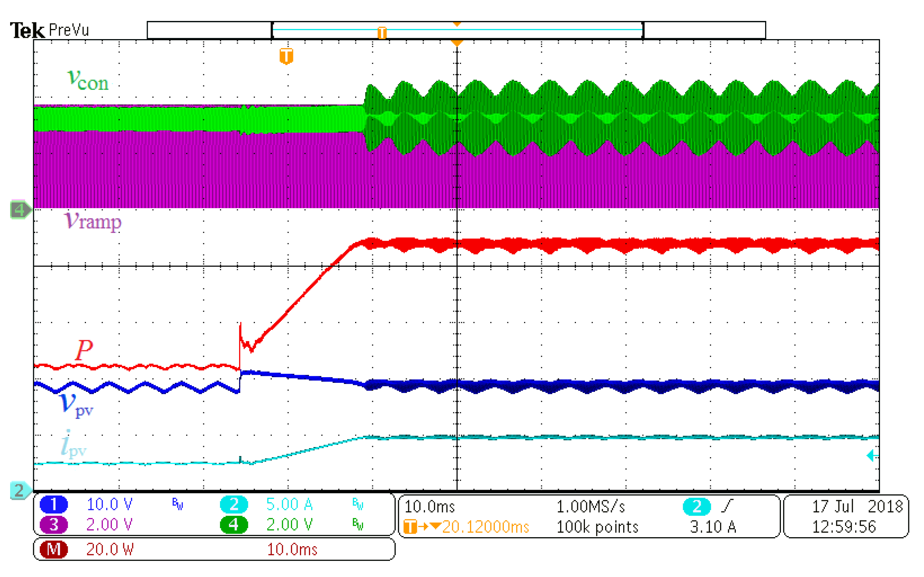
Task: Click the trigger source badge showing slope
Action: point(697,506)
